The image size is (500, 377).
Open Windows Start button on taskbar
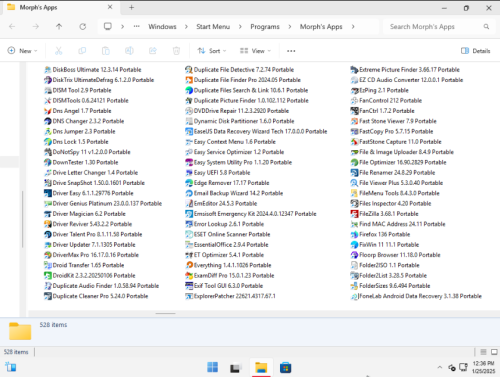coord(212,367)
